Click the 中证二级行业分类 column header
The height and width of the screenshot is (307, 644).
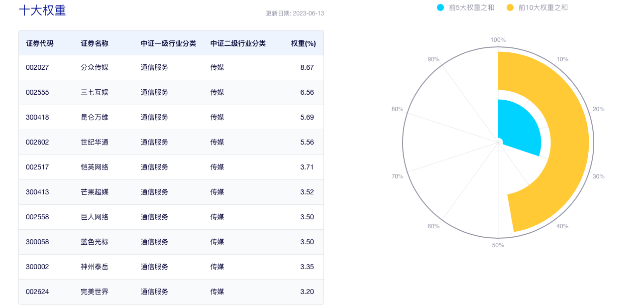(x=238, y=43)
